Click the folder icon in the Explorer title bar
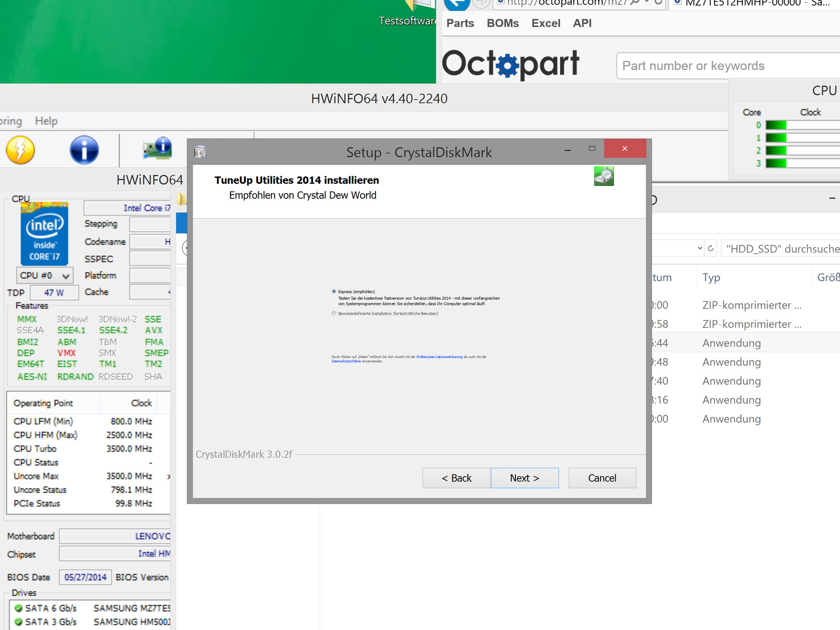 point(182,199)
